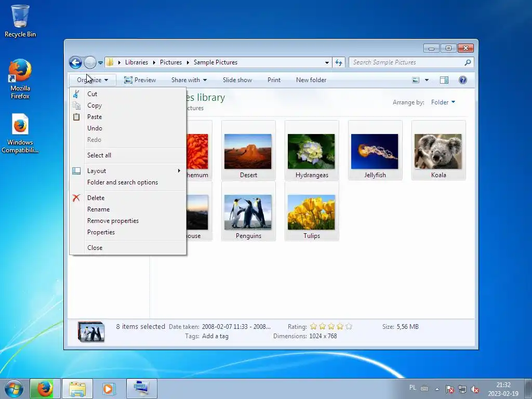Viewport: 532px width, 399px height.
Task: Click Firefox on the taskbar
Action: [x=45, y=389]
